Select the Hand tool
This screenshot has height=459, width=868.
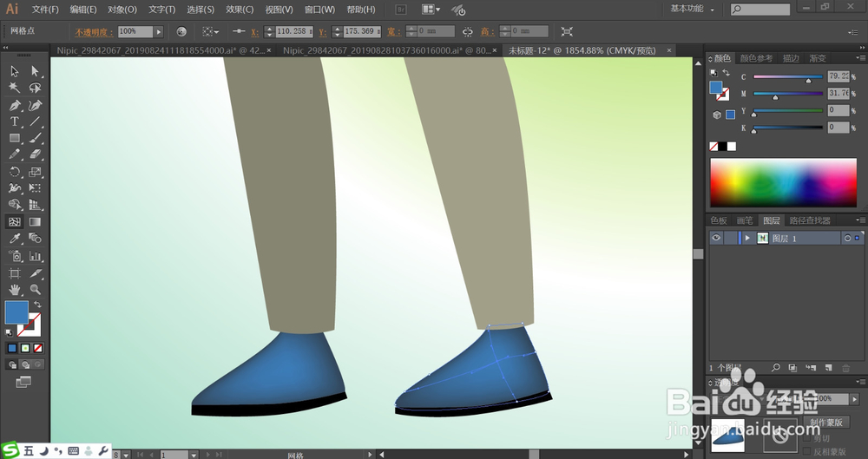click(15, 289)
